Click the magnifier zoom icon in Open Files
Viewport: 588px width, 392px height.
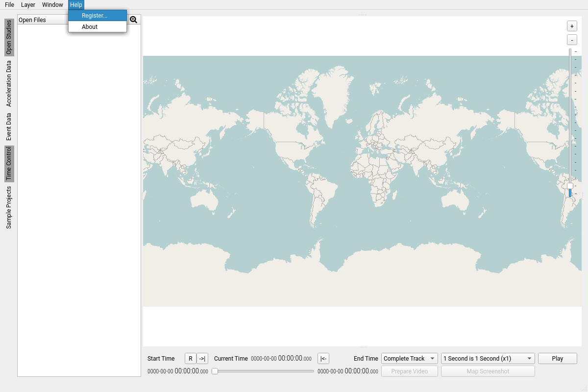tap(133, 20)
